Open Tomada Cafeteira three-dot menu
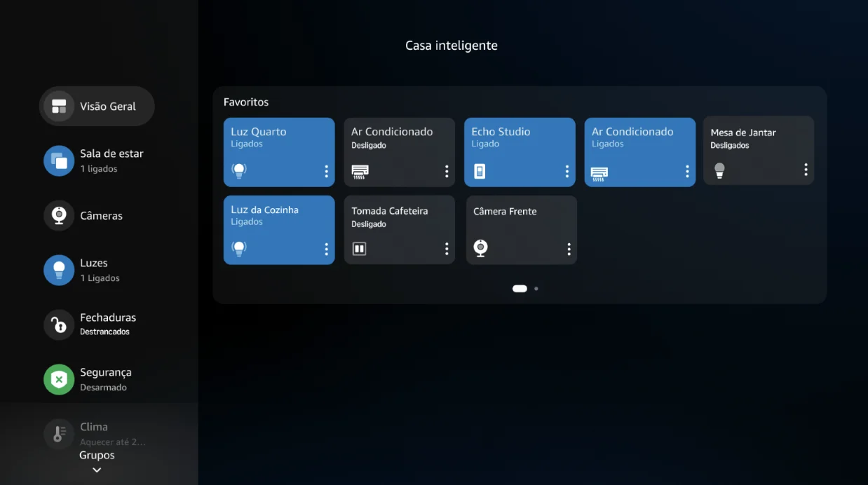 pos(447,249)
